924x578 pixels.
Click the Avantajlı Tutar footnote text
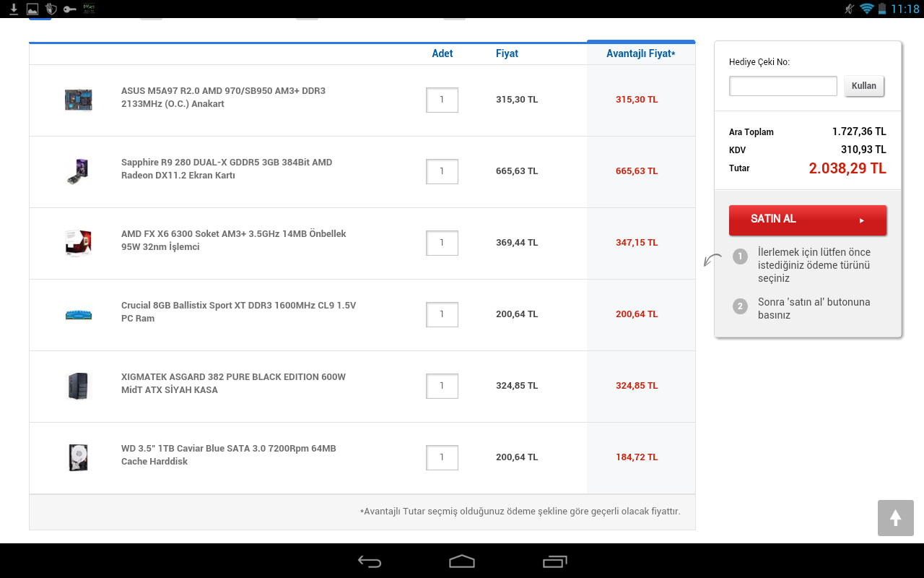520,512
